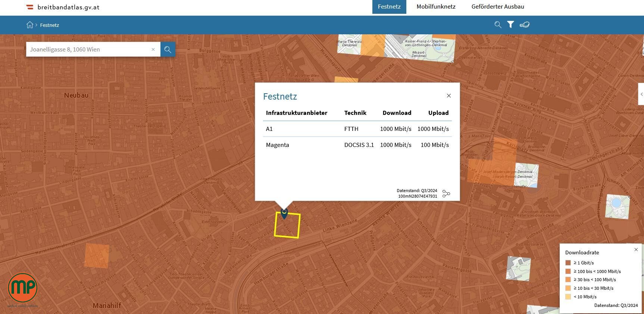Select the FTTH technology cell
The width and height of the screenshot is (644, 314).
(351, 129)
